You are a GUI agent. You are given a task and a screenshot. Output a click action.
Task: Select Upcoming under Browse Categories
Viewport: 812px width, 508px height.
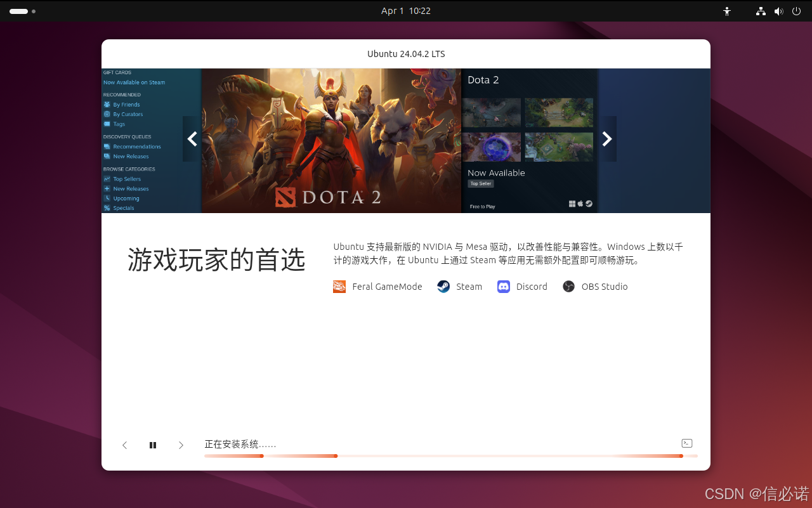(125, 198)
